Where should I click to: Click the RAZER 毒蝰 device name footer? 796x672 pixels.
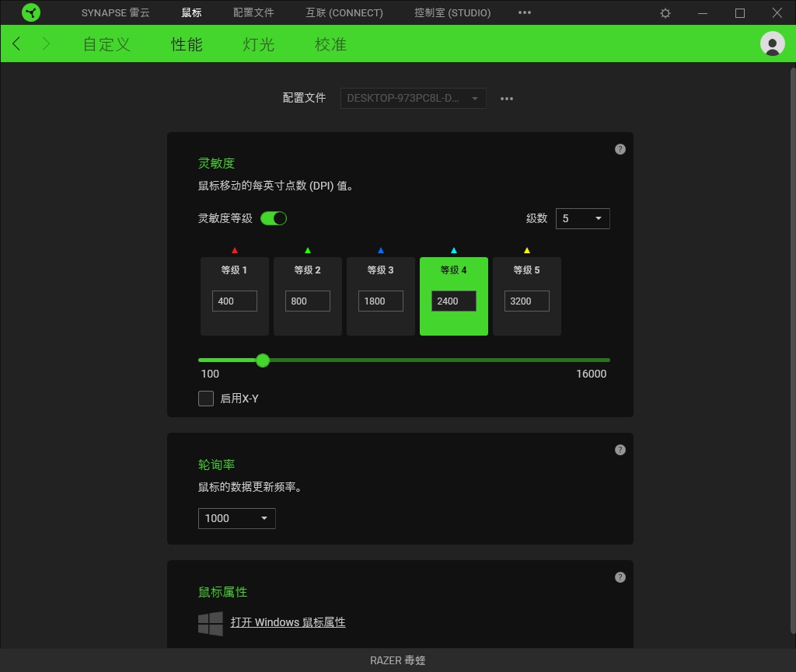pyautogui.click(x=397, y=660)
